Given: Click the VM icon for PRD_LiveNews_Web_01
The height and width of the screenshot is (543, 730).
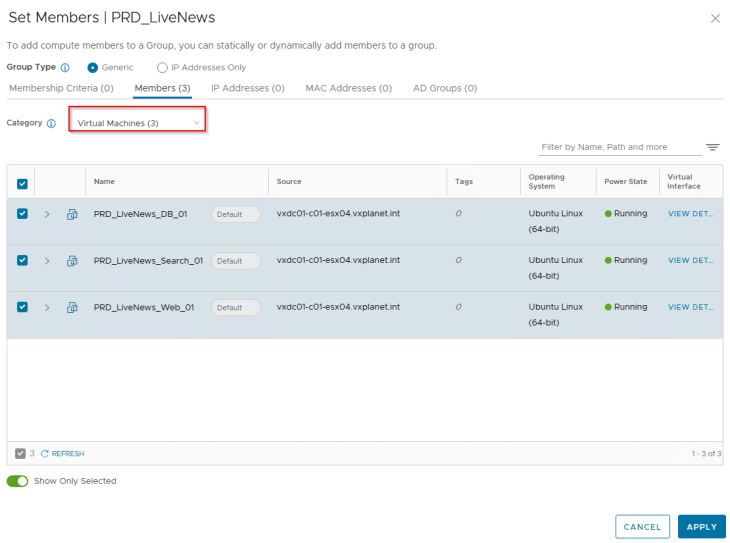Looking at the screenshot, I should [72, 307].
